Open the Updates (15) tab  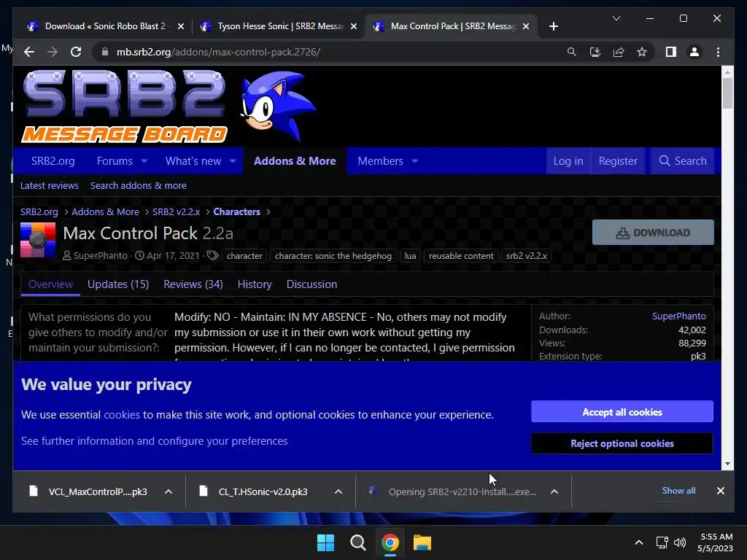point(118,284)
